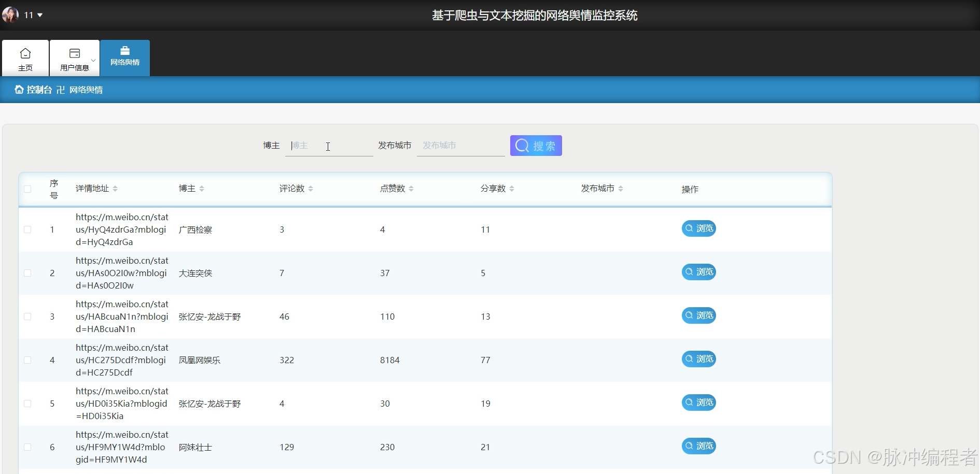Click the HAs0O2I0w weibo URL cell
980x474 pixels.
tap(122, 273)
